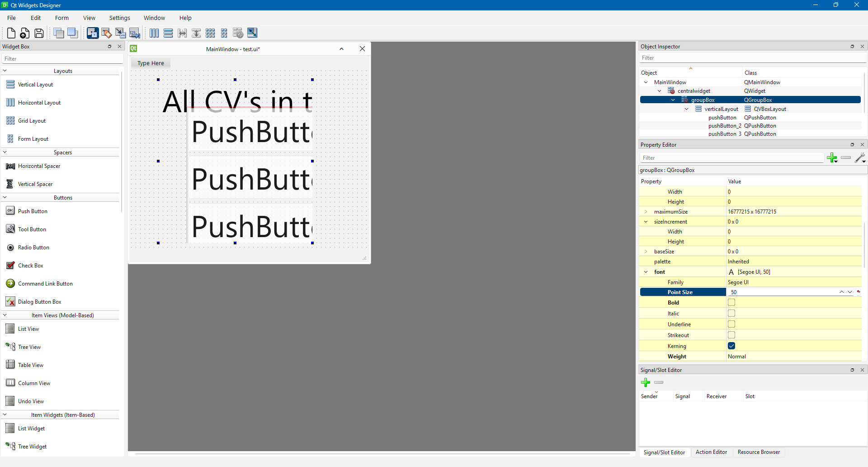Create a new form
The image size is (868, 467).
click(x=11, y=33)
